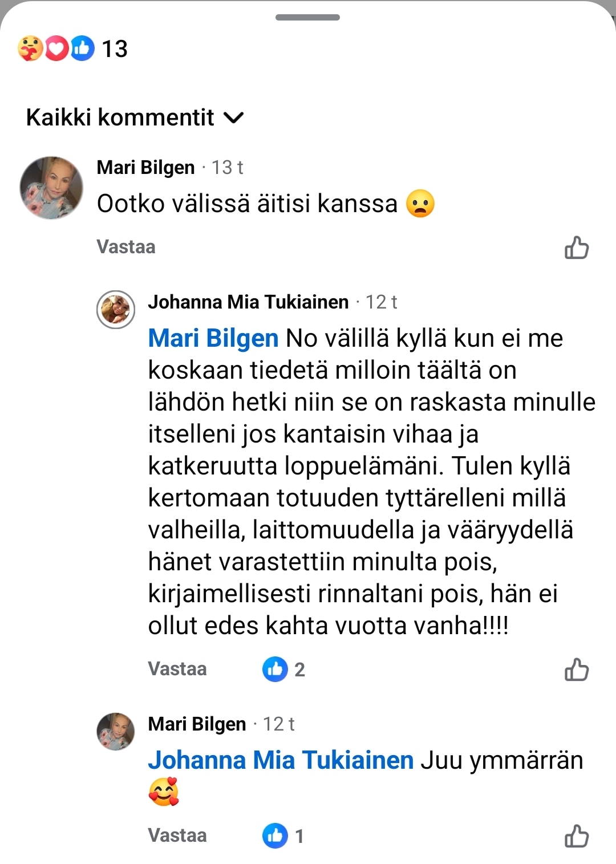The image size is (616, 864).
Task: Tap the sheet drag handle at top
Action: pos(307,18)
